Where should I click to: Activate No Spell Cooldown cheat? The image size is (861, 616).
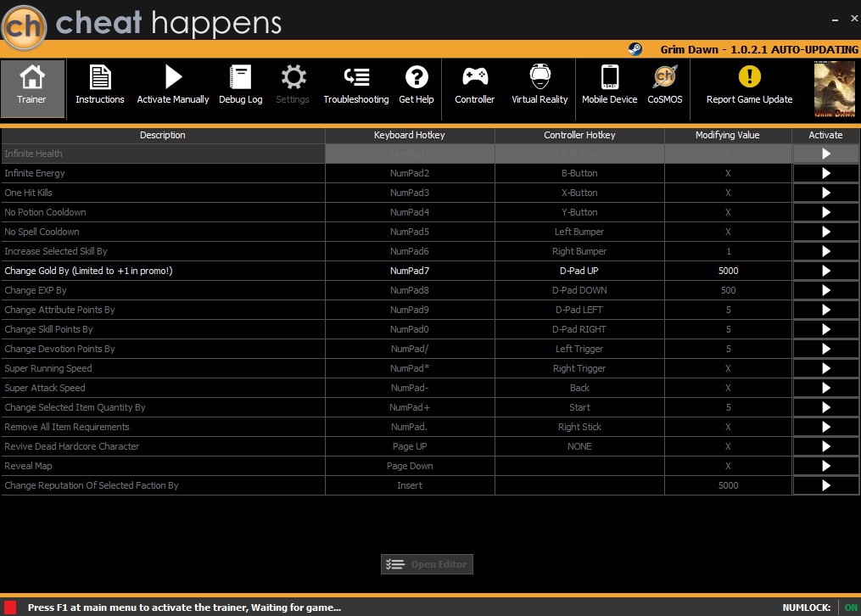pyautogui.click(x=826, y=232)
